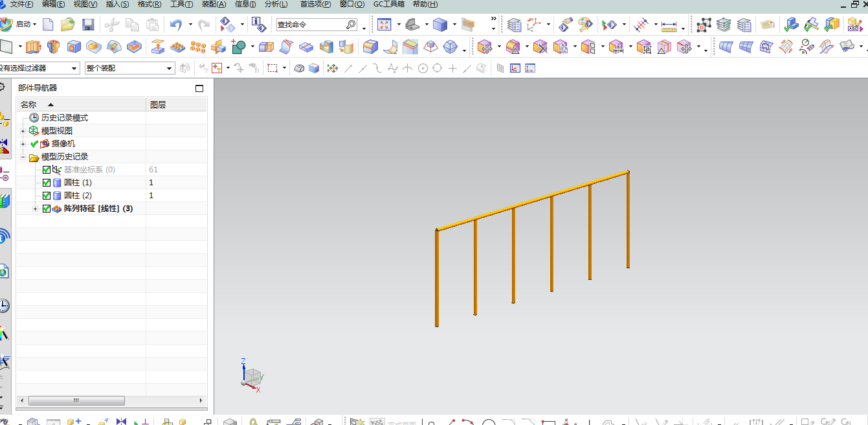The image size is (868, 425).
Task: Click the object information icon
Action: pyautogui.click(x=259, y=25)
